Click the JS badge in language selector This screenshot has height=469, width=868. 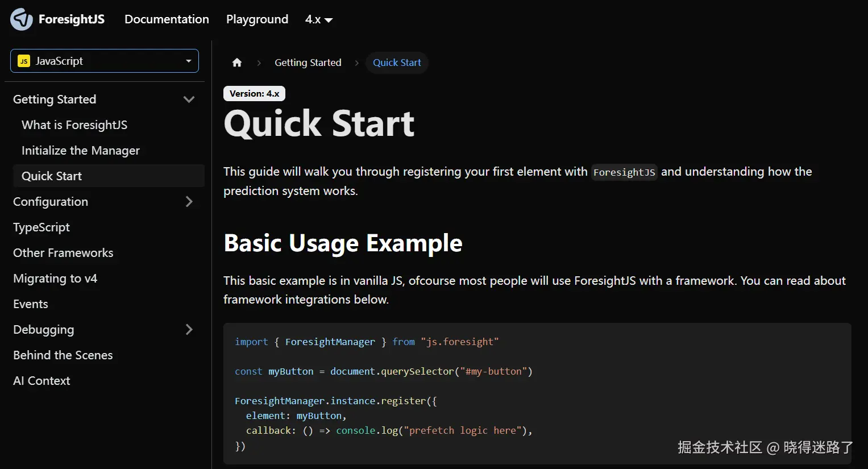24,61
